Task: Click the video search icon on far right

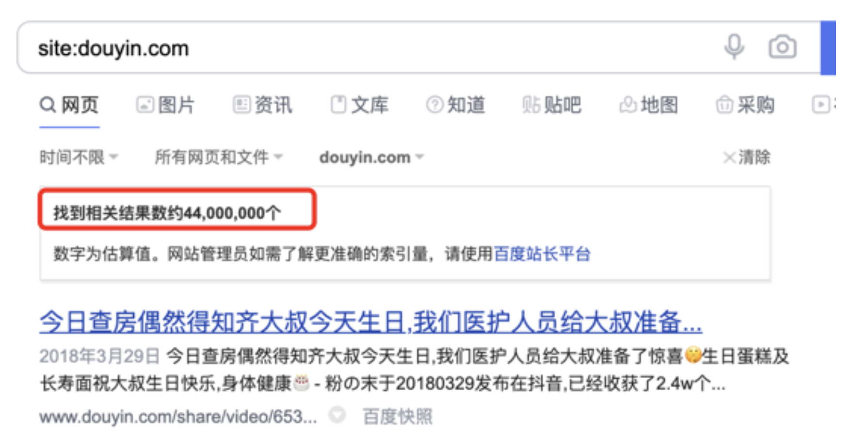Action: click(820, 104)
